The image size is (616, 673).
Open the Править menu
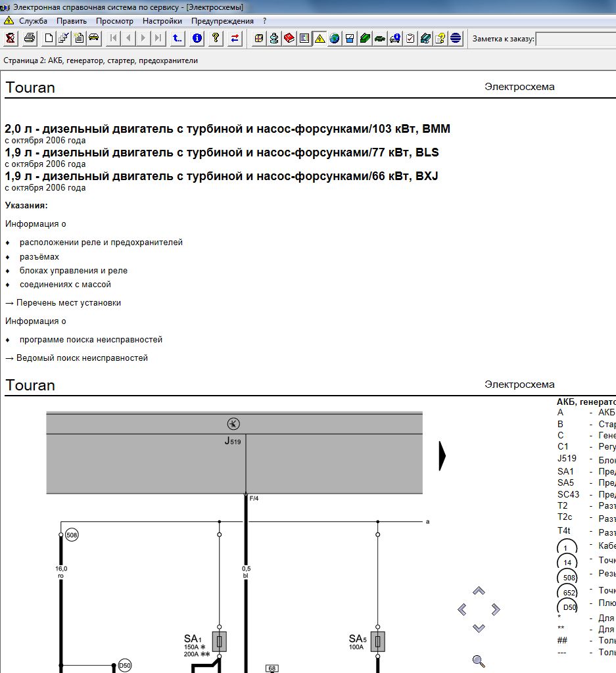coord(72,21)
